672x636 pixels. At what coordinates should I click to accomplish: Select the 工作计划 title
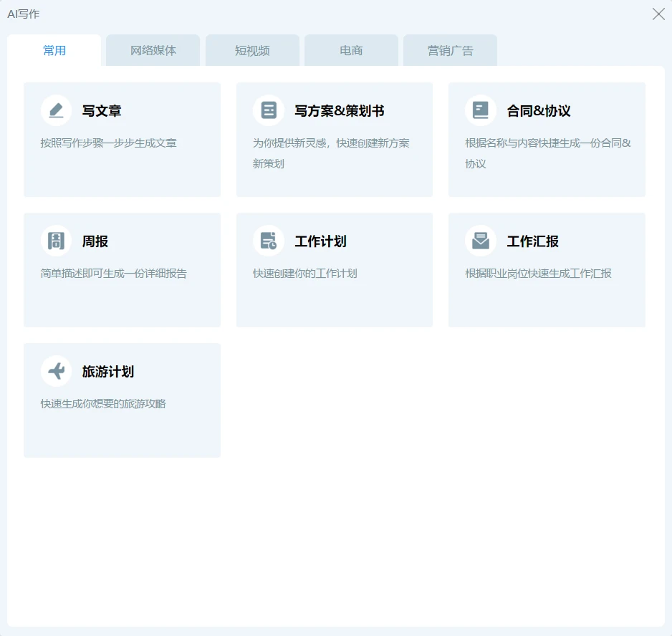pyautogui.click(x=320, y=241)
